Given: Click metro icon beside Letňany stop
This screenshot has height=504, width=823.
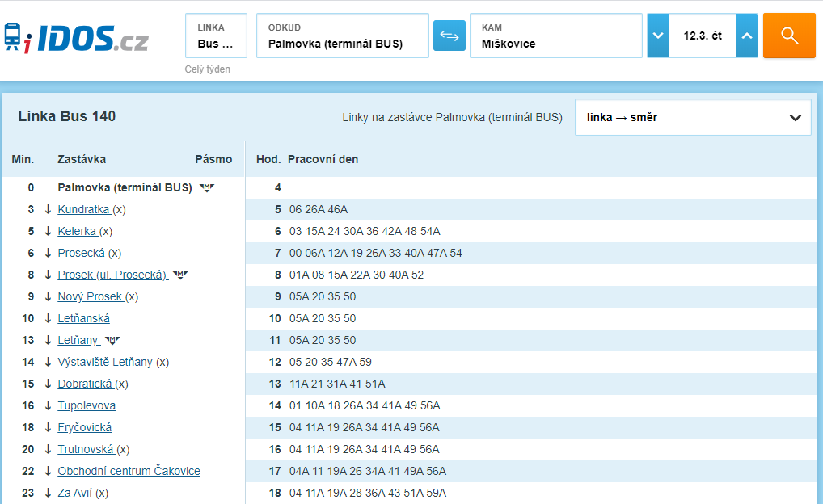Looking at the screenshot, I should (112, 340).
